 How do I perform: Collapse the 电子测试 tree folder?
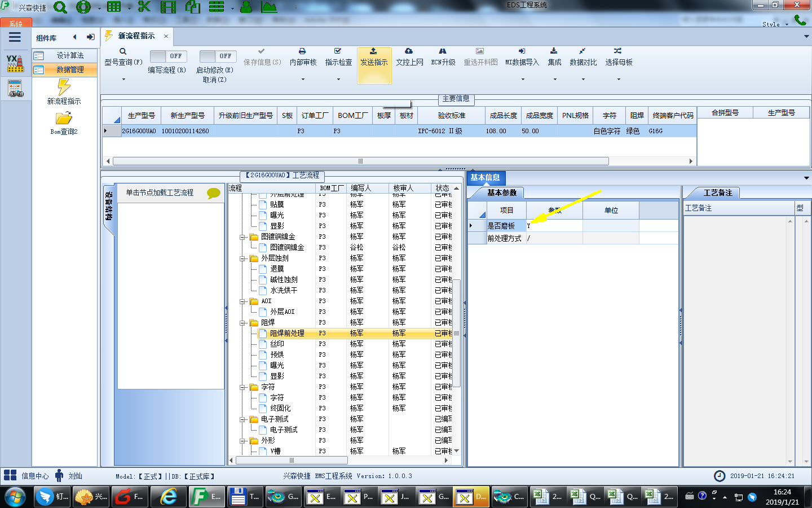[242, 419]
